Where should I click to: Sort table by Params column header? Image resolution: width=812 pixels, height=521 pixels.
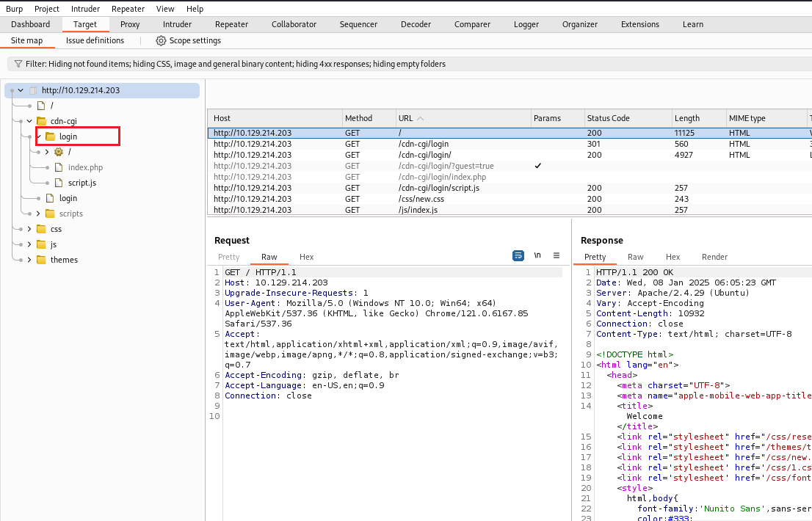tap(557, 118)
